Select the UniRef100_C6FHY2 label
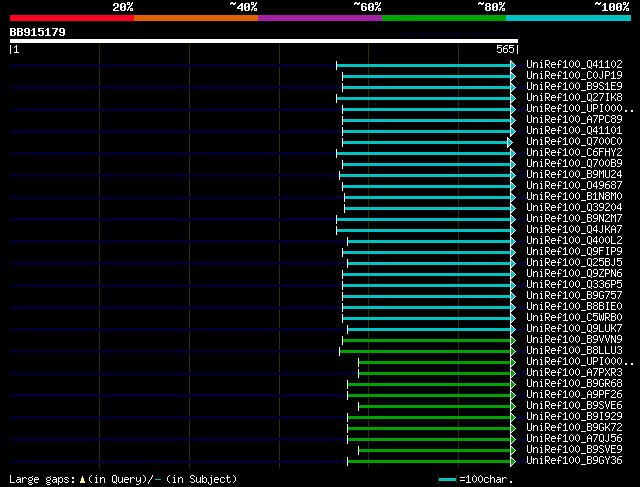The width and height of the screenshot is (640, 487). click(574, 153)
